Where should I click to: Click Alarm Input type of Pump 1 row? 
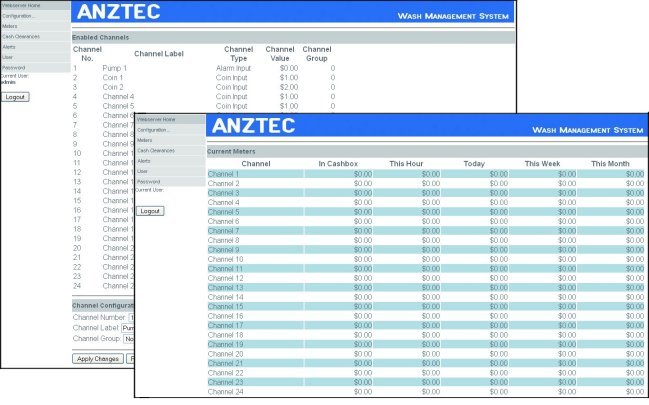point(233,68)
